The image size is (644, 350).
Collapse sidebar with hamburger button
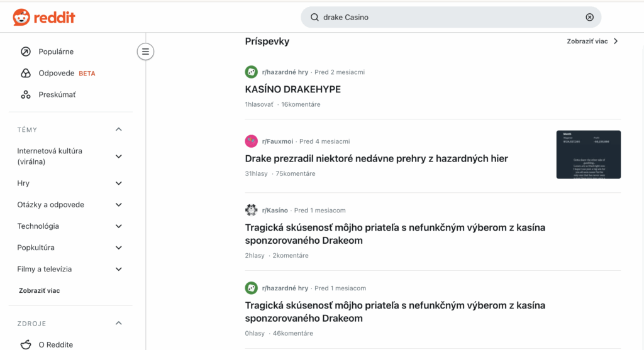145,52
